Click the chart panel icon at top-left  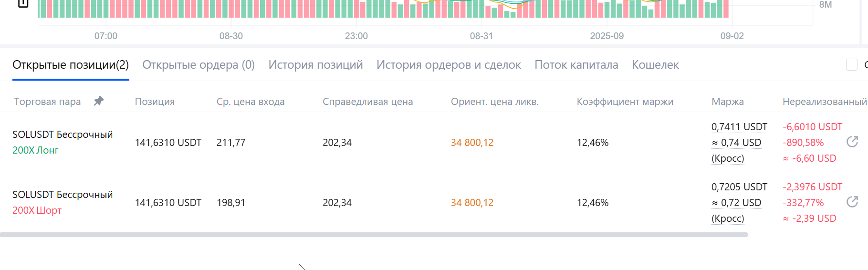(x=23, y=4)
